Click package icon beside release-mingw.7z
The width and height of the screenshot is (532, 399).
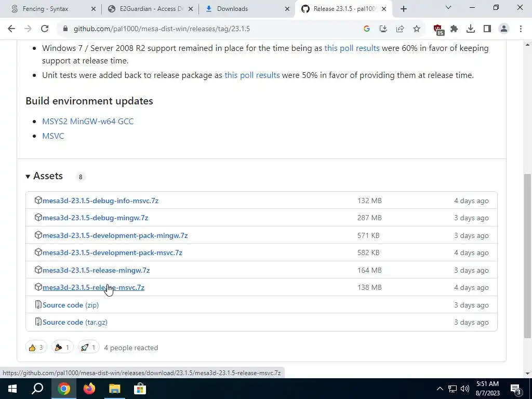pyautogui.click(x=38, y=270)
